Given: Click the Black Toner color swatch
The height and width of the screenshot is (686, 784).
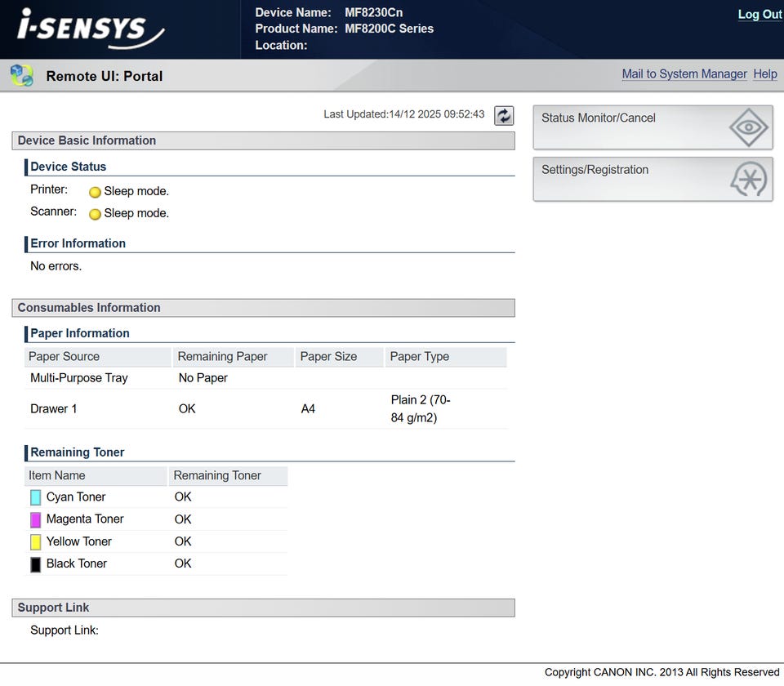Looking at the screenshot, I should click(x=35, y=564).
